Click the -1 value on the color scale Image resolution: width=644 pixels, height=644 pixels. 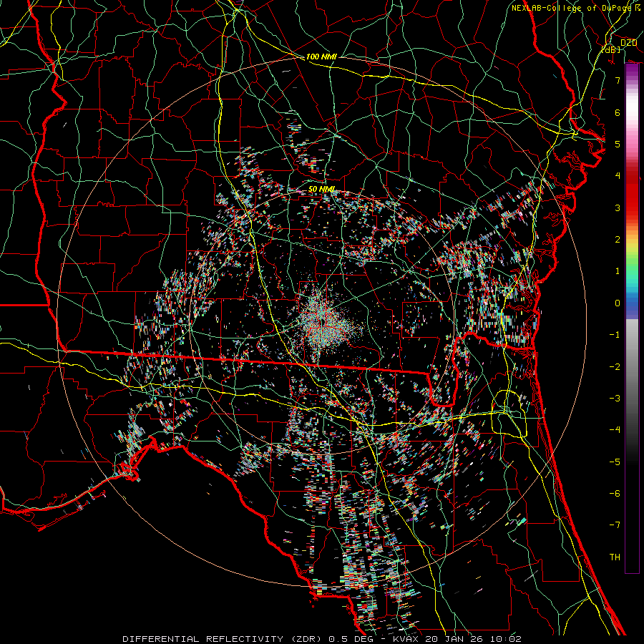pyautogui.click(x=615, y=335)
